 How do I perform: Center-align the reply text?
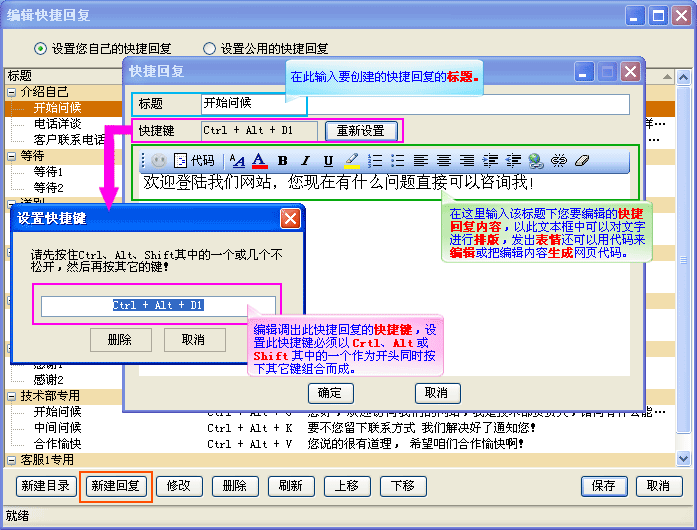pyautogui.click(x=444, y=160)
